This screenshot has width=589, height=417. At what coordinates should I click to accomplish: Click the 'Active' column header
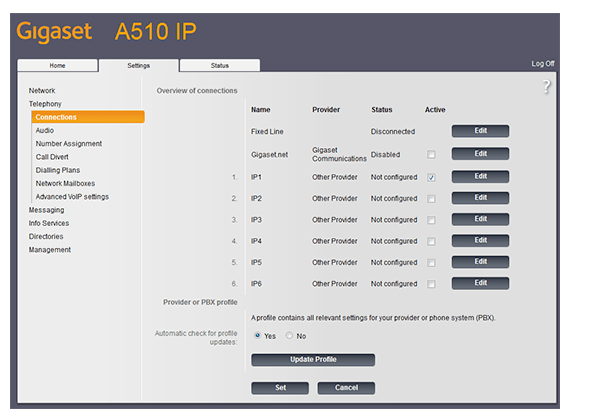pyautogui.click(x=435, y=110)
